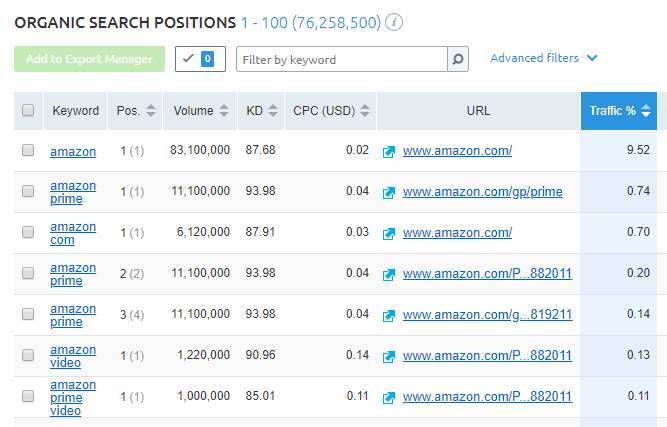Select the KD value 87.68
Image resolution: width=667 pixels, height=427 pixels.
click(260, 150)
